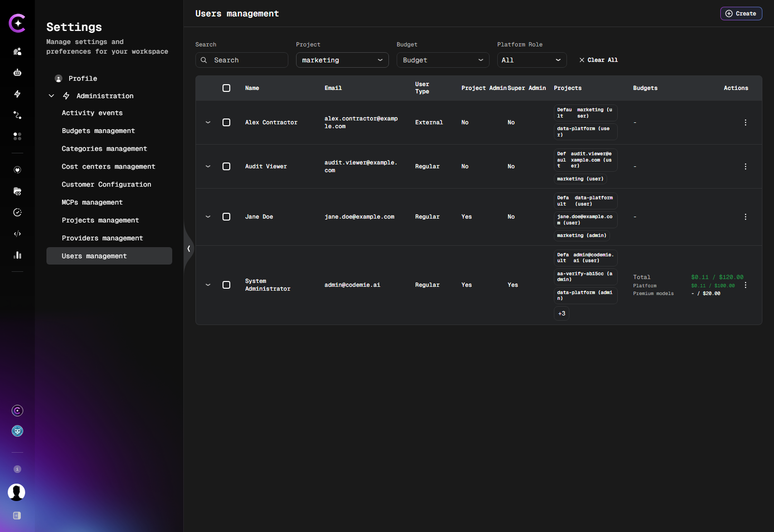Select the System Administrator row checkbox
Image resolution: width=774 pixels, height=532 pixels.
coord(226,285)
